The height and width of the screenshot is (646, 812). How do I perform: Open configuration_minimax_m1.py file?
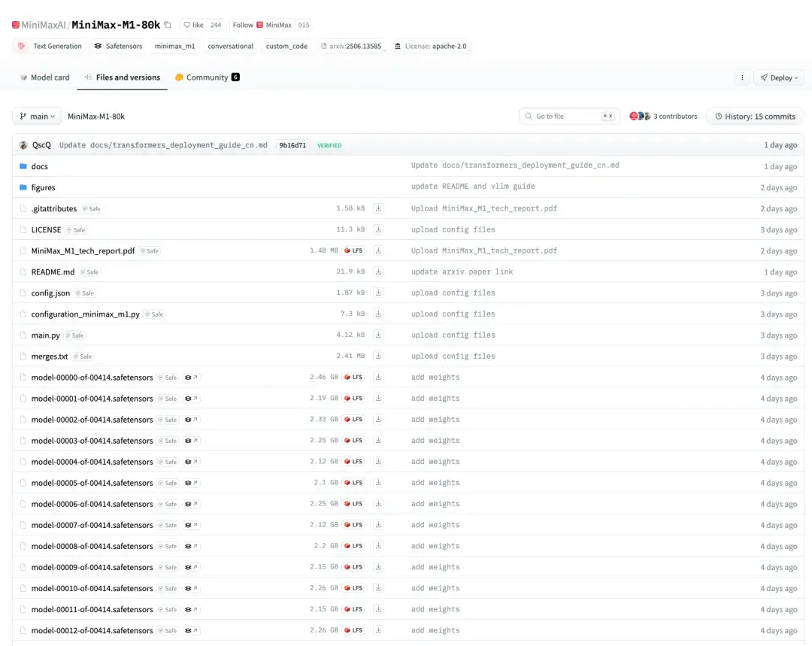point(86,314)
